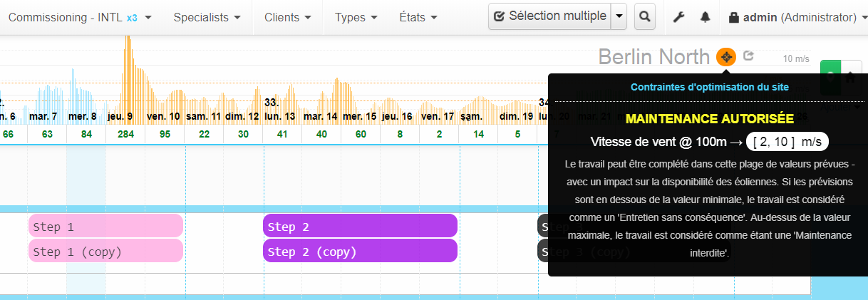Click the Berlin North site title

point(653,57)
